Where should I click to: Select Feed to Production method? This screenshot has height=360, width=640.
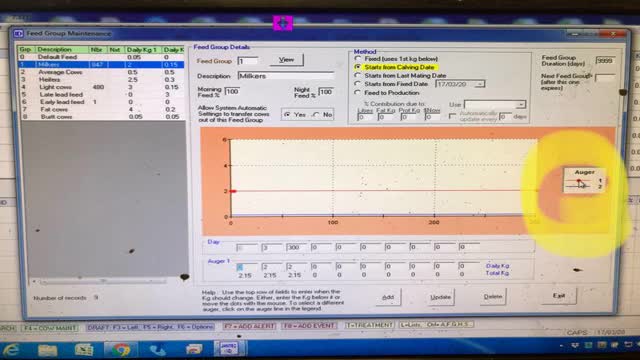pos(358,93)
